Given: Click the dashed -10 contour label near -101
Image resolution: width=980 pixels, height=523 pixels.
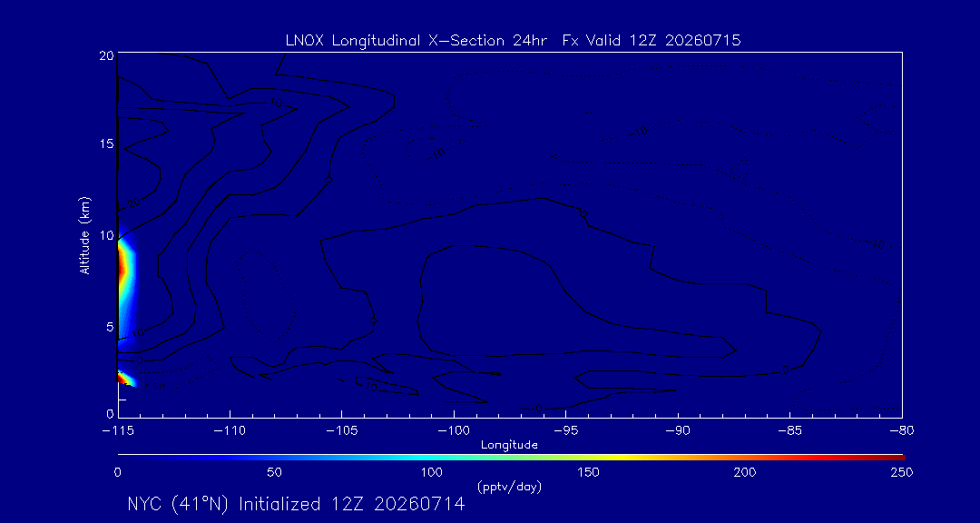Looking at the screenshot, I should click(436, 152).
